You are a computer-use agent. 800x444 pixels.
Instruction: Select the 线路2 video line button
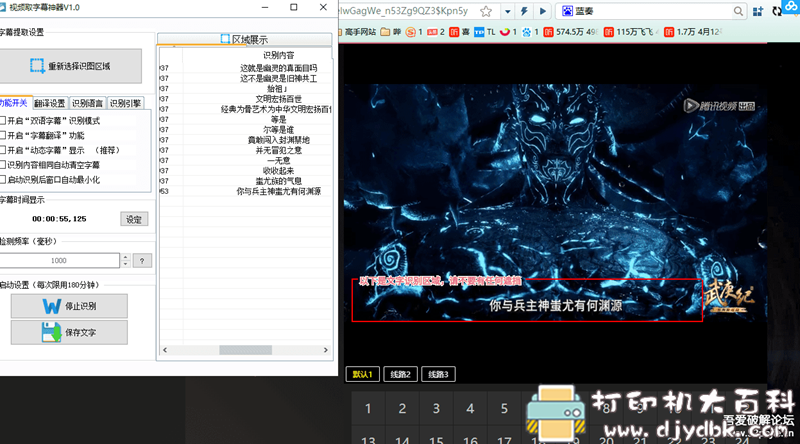[x=401, y=374]
